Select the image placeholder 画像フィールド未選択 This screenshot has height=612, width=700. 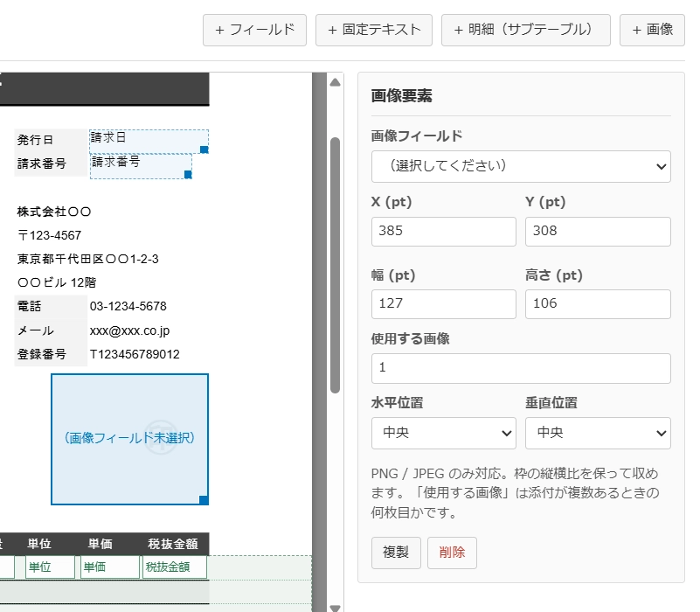click(129, 439)
